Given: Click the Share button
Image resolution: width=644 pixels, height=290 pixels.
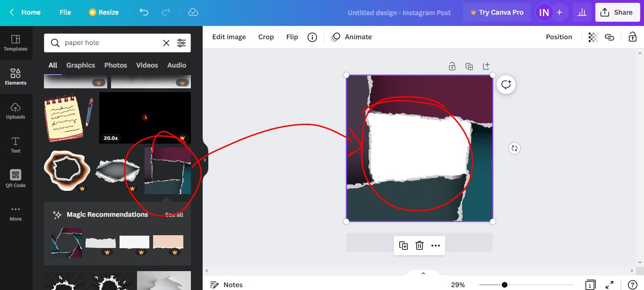Looking at the screenshot, I should (x=618, y=12).
